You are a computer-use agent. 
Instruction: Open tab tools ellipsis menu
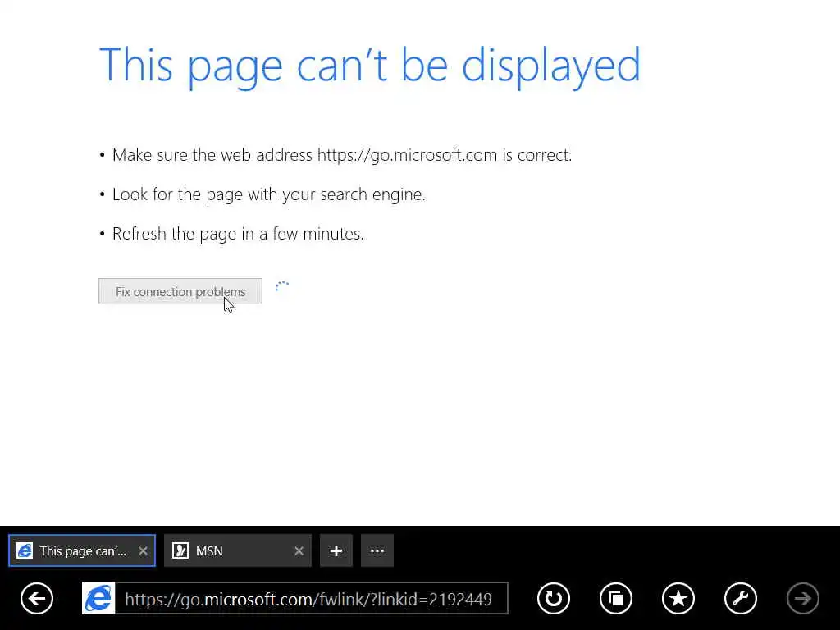click(377, 550)
